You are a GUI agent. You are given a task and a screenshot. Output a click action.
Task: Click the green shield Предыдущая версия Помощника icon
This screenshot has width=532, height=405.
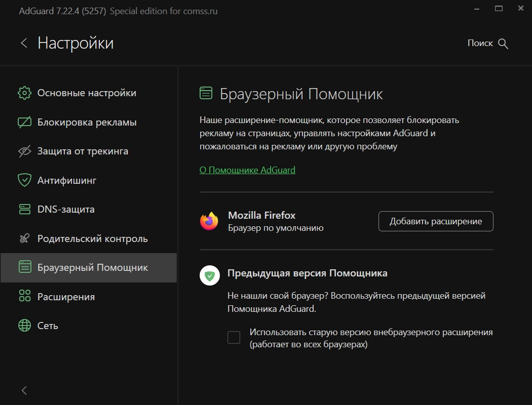click(x=209, y=276)
